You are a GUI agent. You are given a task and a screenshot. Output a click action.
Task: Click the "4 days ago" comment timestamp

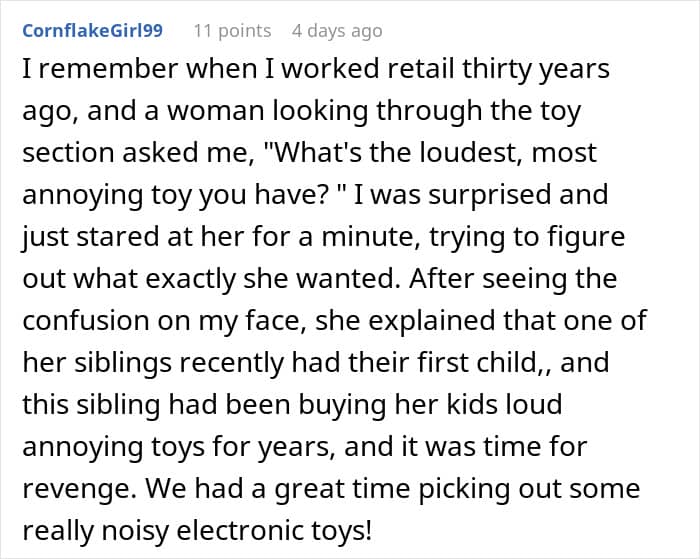[x=336, y=31]
